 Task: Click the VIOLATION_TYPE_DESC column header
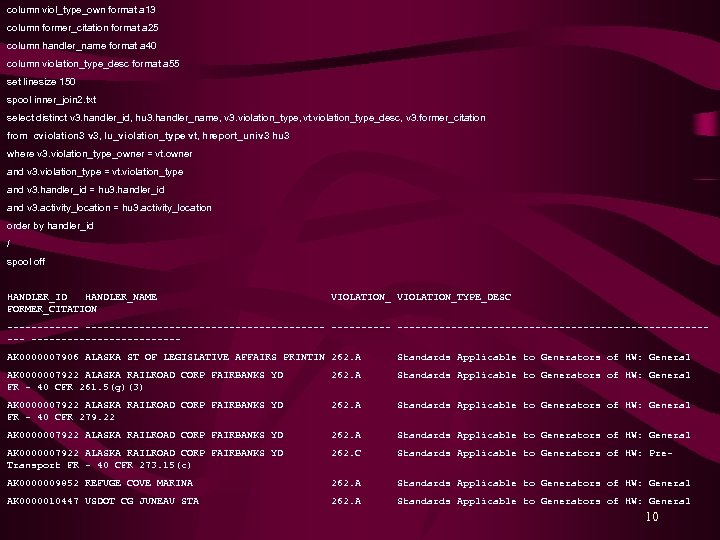click(x=454, y=297)
